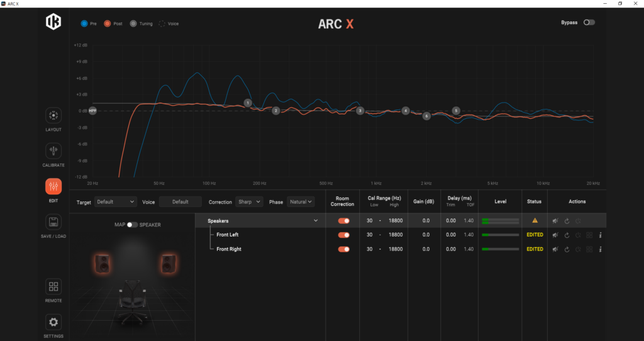Reset the Front Right speaker correction
Screen dimensions: 644x341
567,250
